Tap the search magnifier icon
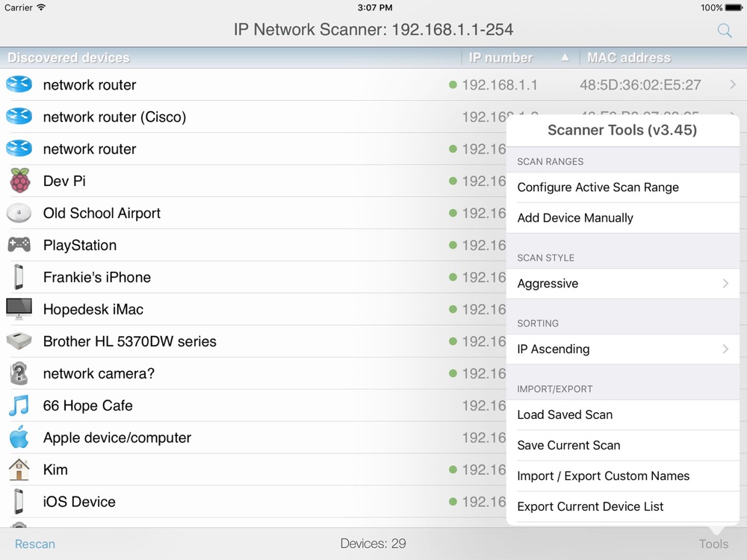Screen dimensions: 747x560 [724, 31]
